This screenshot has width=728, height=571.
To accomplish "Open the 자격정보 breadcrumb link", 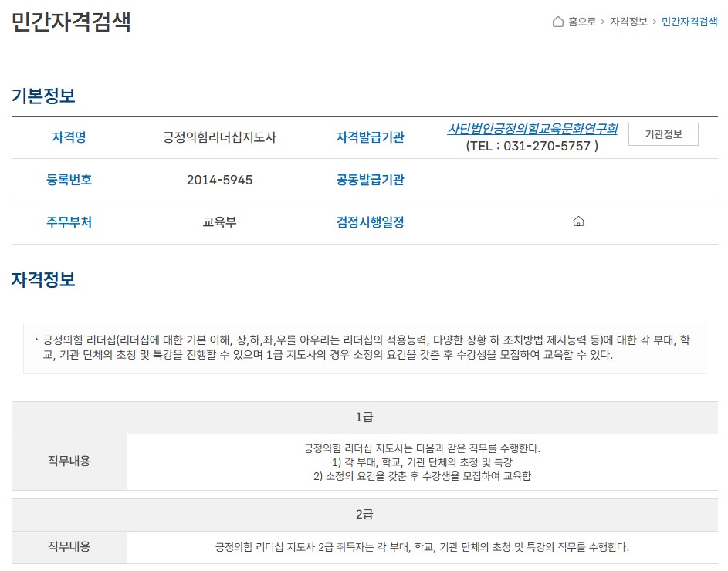I will (x=628, y=22).
